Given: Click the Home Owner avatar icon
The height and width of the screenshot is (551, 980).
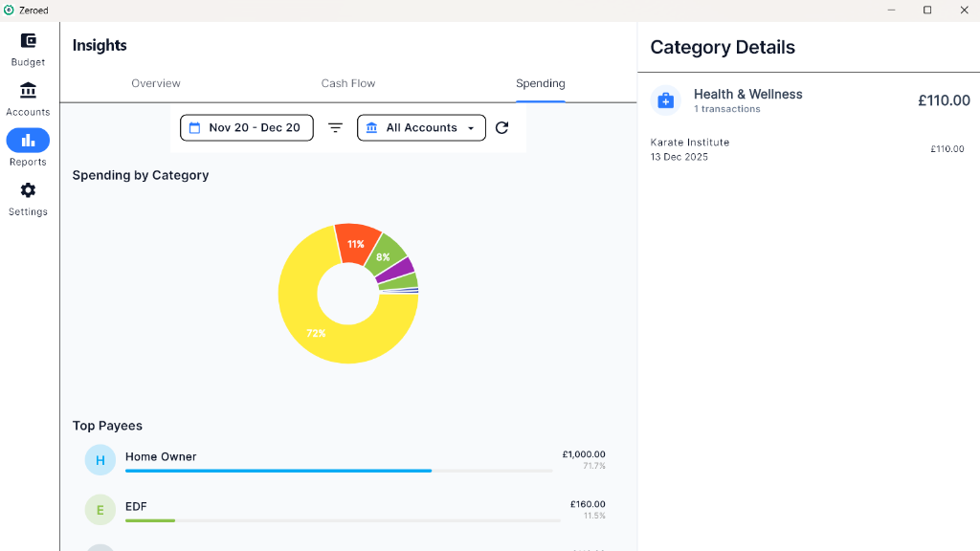Looking at the screenshot, I should pos(100,460).
